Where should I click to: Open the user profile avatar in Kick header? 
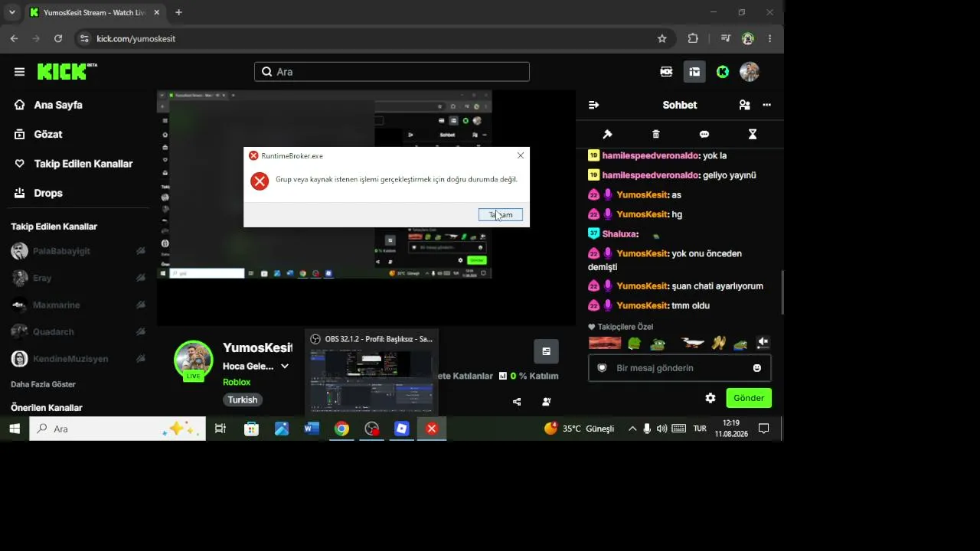coord(750,72)
